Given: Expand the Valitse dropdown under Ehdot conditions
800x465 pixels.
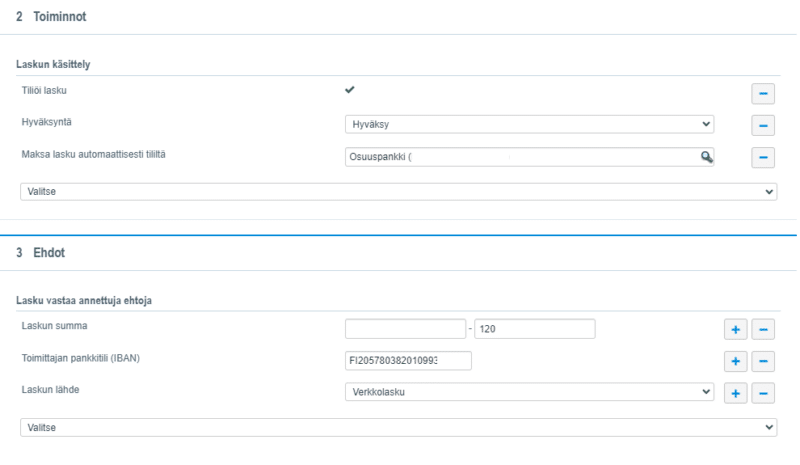Looking at the screenshot, I should (399, 426).
